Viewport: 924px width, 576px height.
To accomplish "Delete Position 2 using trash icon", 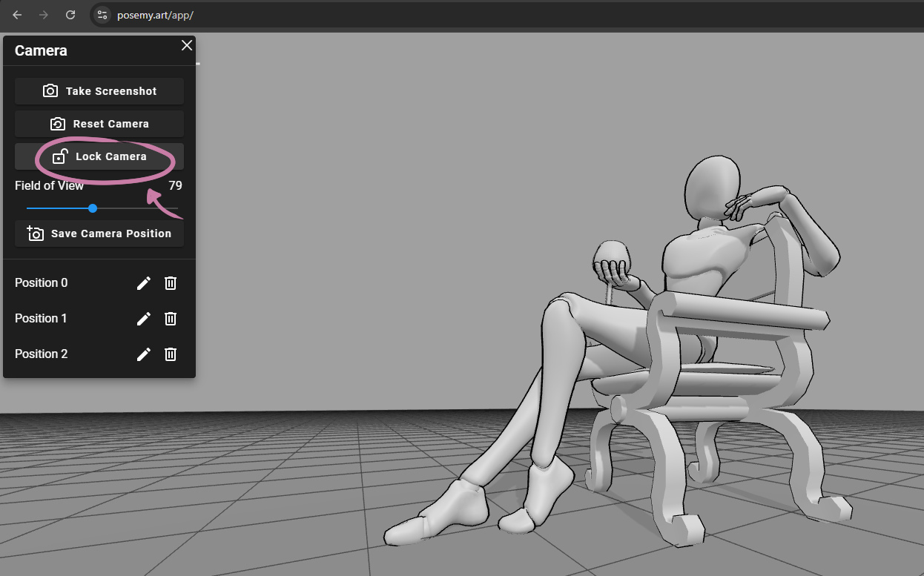I will (x=171, y=354).
